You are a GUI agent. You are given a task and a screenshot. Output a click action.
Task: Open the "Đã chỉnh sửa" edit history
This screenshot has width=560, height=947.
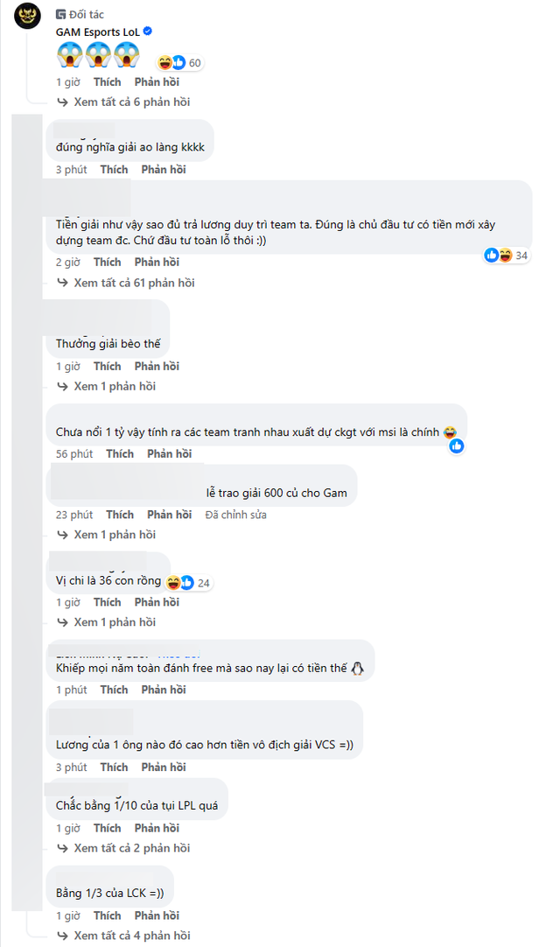coord(236,515)
